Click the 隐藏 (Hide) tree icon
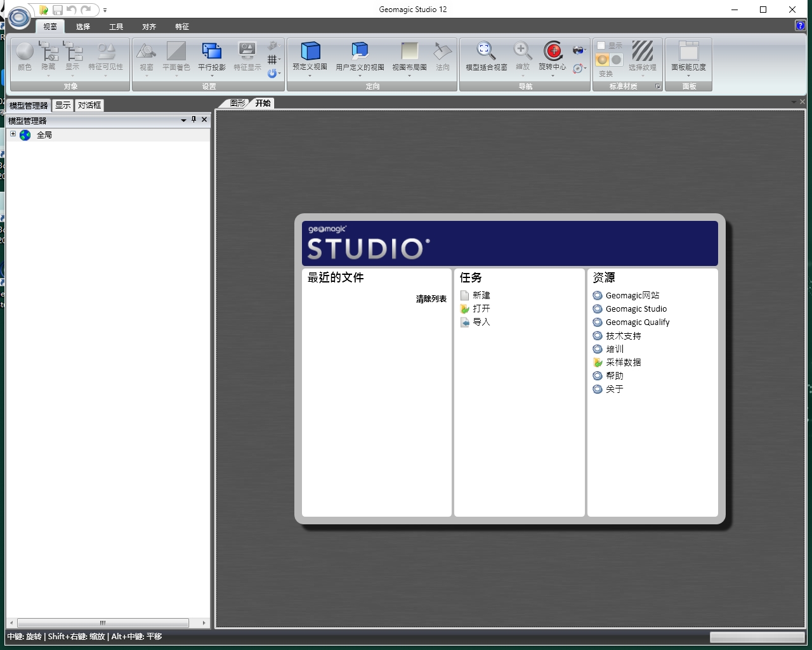812x650 pixels. [48, 51]
